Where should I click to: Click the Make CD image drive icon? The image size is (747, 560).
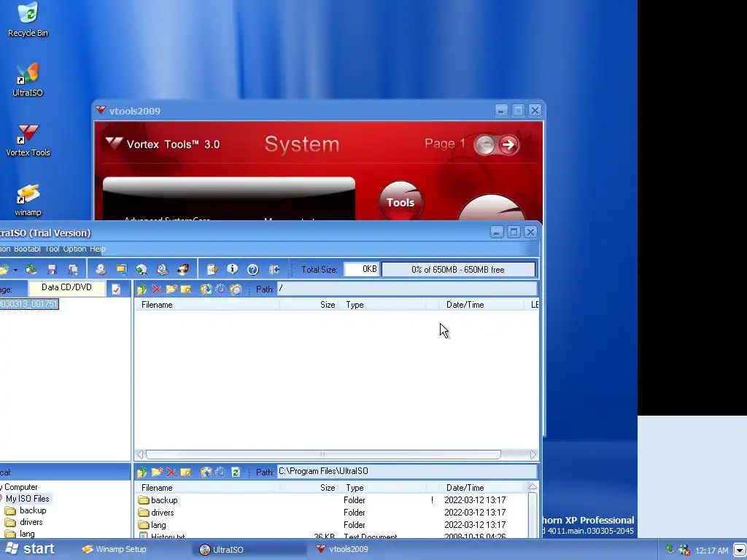click(101, 270)
